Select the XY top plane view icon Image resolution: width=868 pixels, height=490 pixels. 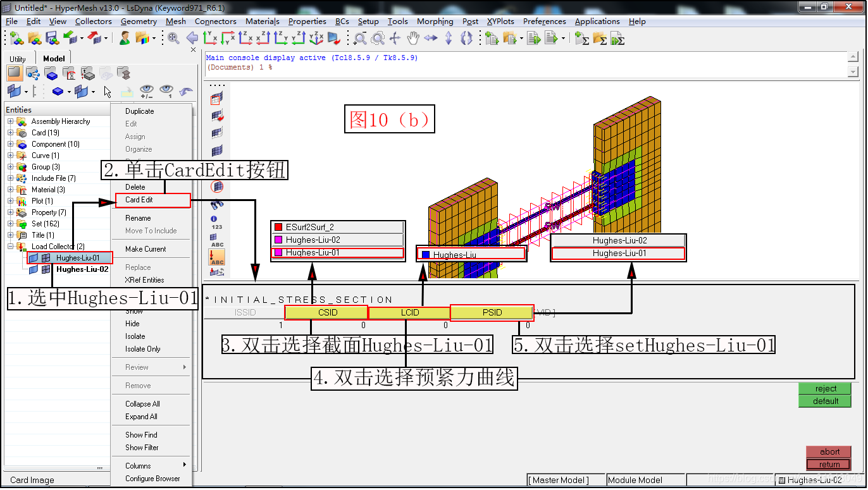210,39
